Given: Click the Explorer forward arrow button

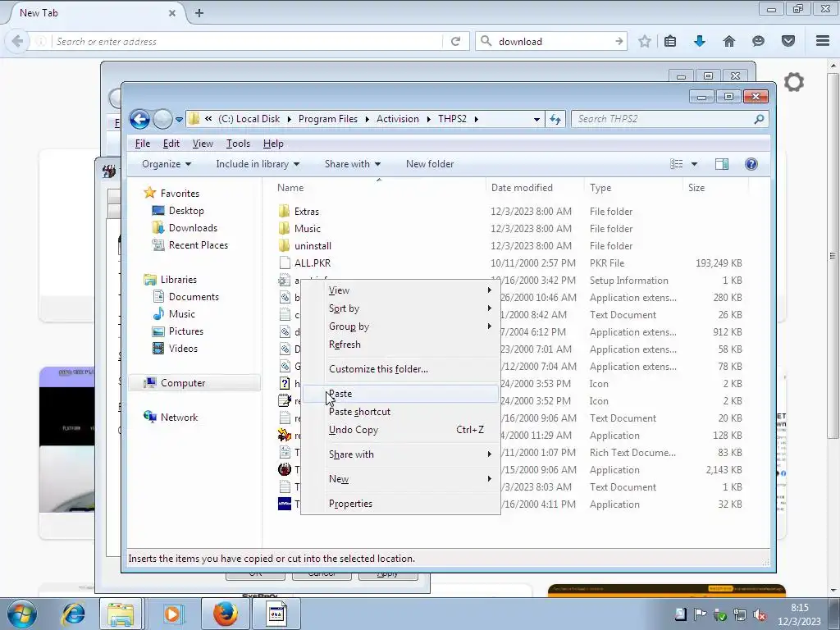Looking at the screenshot, I should (162, 119).
